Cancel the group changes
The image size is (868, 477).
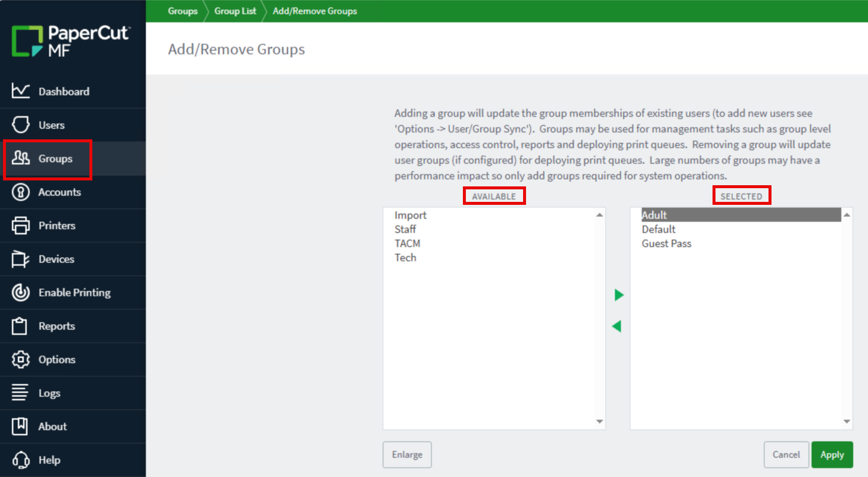786,454
